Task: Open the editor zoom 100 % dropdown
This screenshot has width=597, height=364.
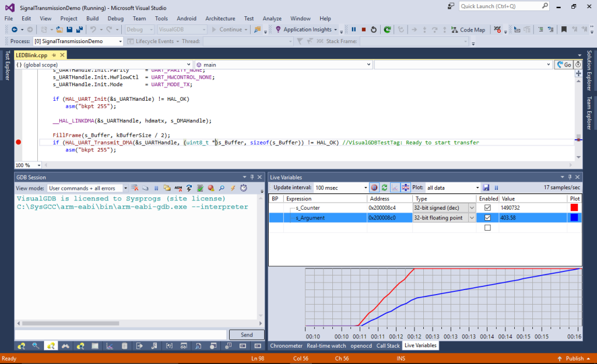Action: click(x=28, y=165)
